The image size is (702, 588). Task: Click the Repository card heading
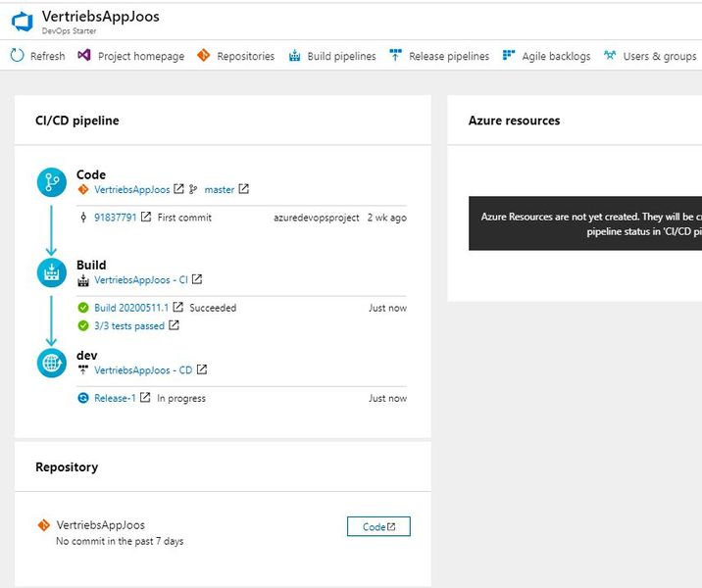pos(67,466)
